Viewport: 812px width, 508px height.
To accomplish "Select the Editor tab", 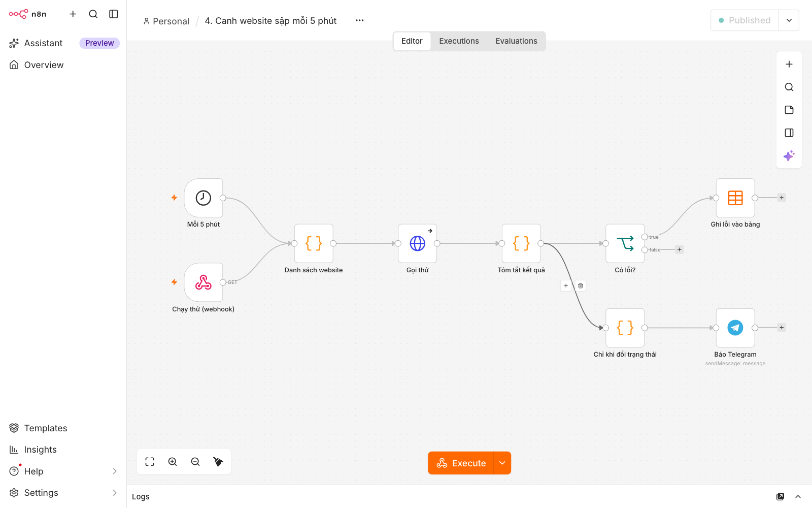I will click(x=412, y=41).
